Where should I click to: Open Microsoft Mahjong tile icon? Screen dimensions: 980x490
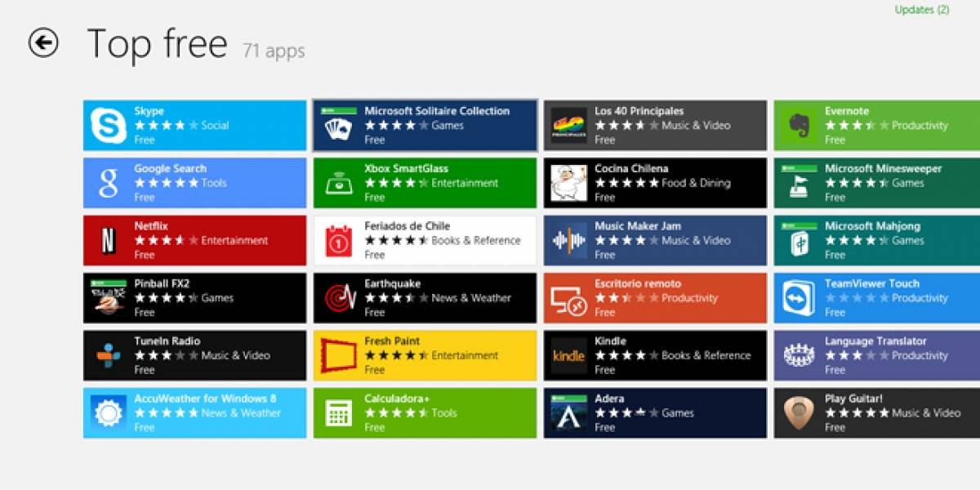[x=799, y=241]
